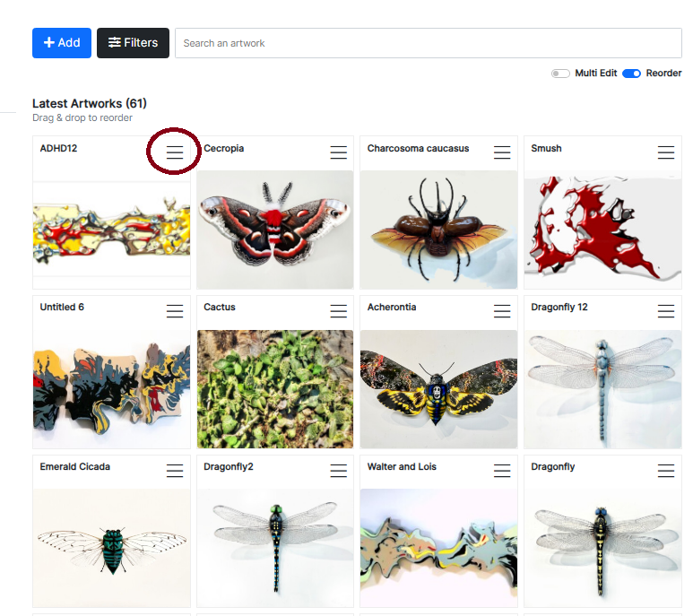Click the Dragonfly 12 reorder handle
Screen dimensions: 693x616
pyautogui.click(x=665, y=311)
